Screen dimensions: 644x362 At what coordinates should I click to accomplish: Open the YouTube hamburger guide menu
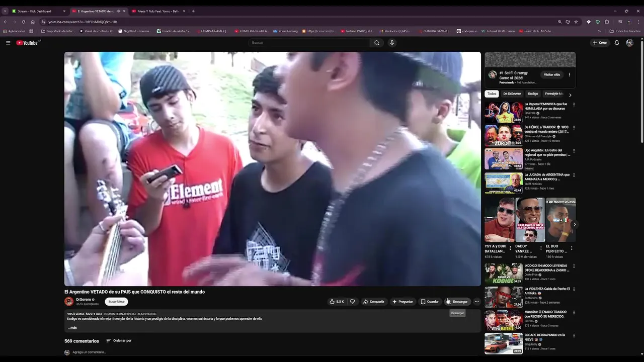(8, 43)
